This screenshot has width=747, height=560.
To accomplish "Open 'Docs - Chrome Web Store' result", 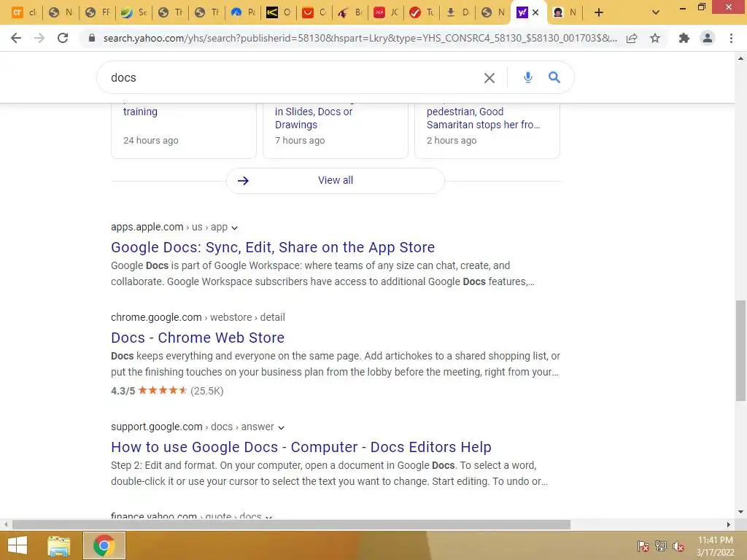I will 198,338.
